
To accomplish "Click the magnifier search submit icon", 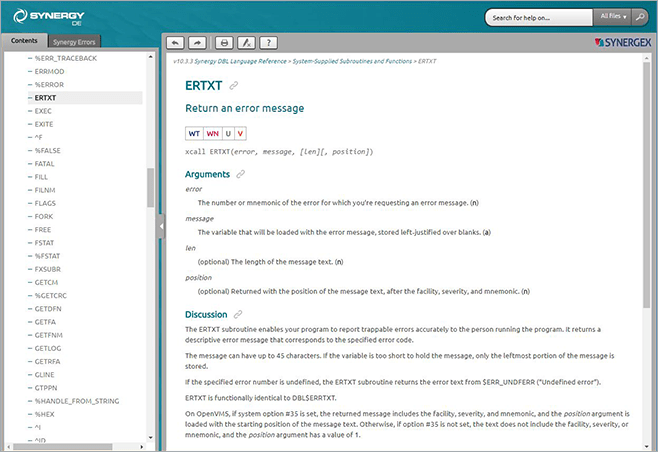I will 640,17.
